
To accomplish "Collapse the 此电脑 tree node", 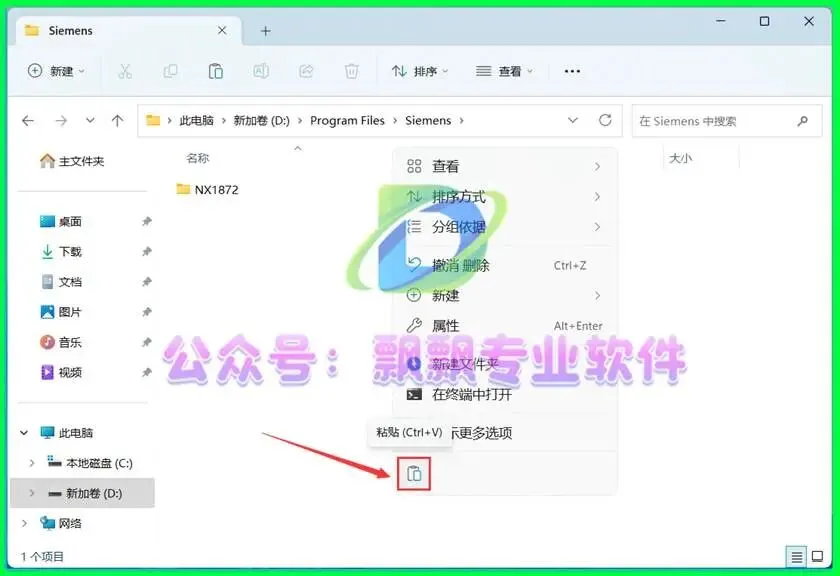I will (24, 432).
